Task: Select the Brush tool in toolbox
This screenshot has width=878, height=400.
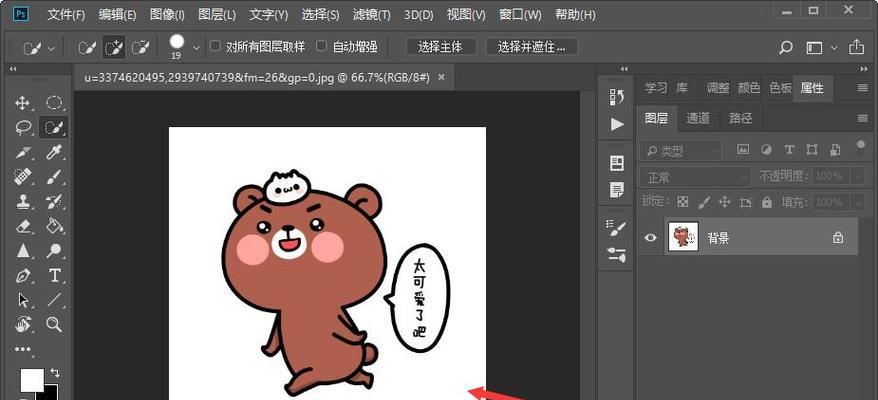Action: tap(54, 177)
